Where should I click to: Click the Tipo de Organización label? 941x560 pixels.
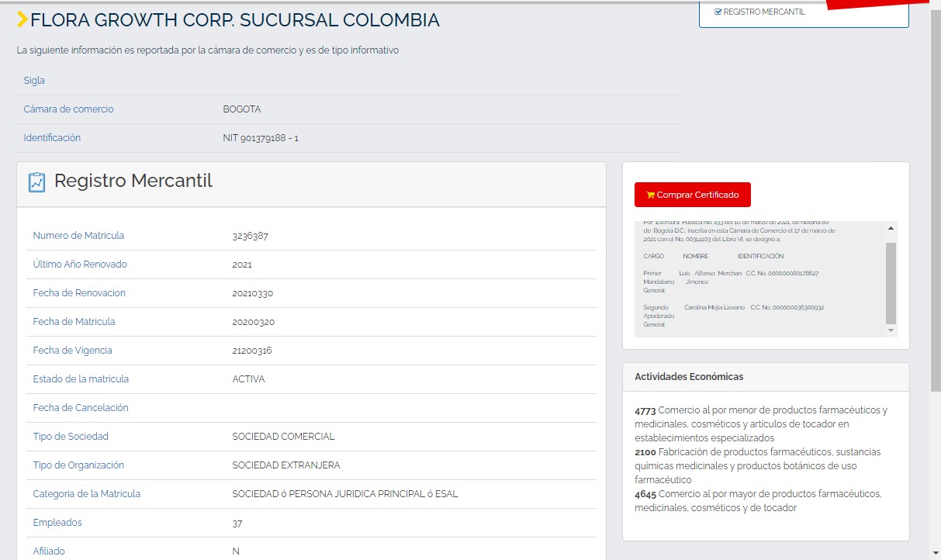point(78,465)
